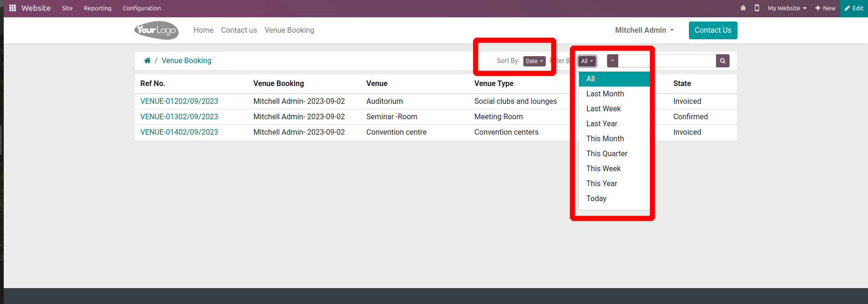Click the Confirmed state cell

[691, 116]
